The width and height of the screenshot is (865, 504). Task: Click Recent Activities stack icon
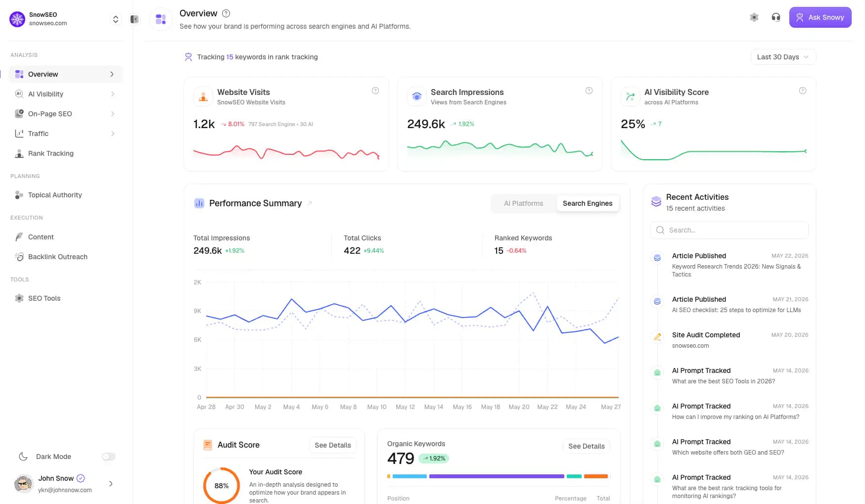(x=656, y=201)
